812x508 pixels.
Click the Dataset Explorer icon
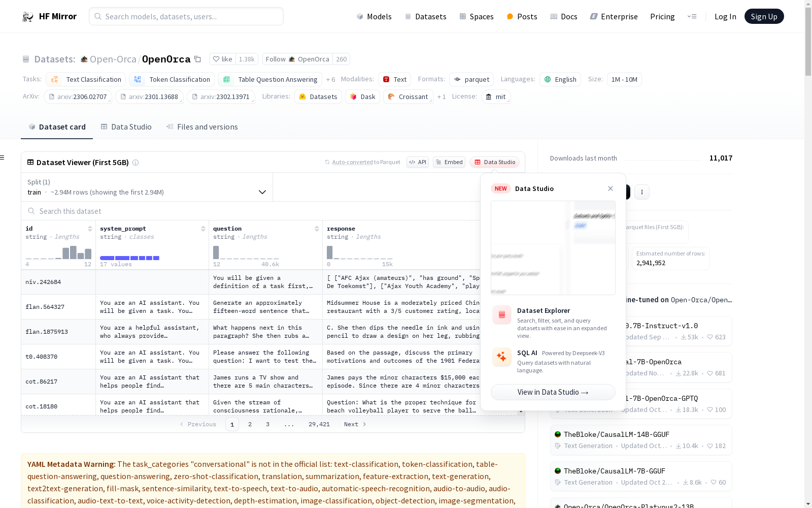[x=502, y=315]
